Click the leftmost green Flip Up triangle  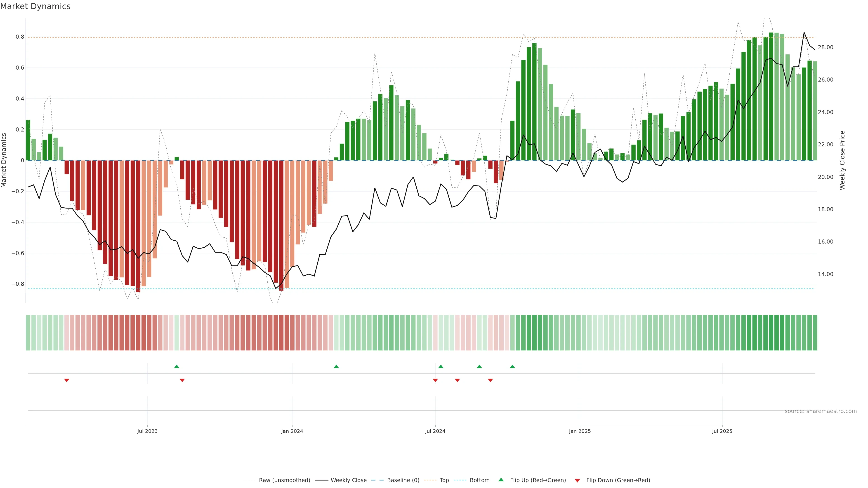(x=177, y=366)
